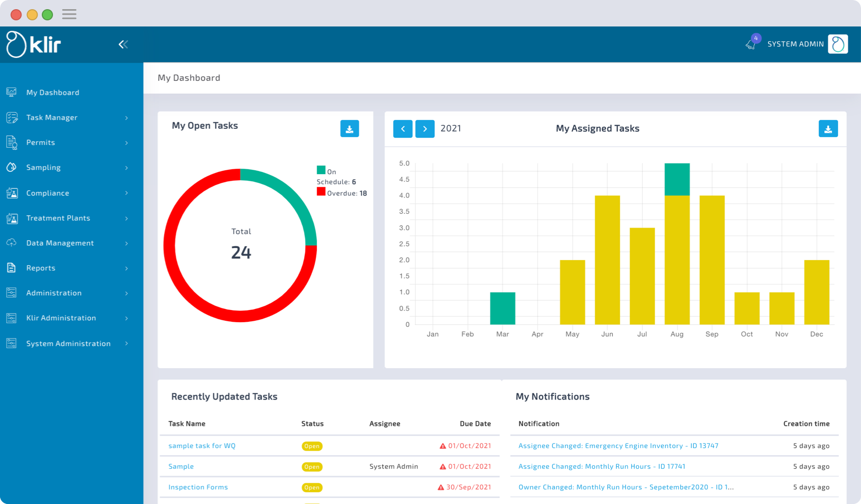Image resolution: width=861 pixels, height=504 pixels.
Task: Collapse the sidebar with double-chevron
Action: 123,44
